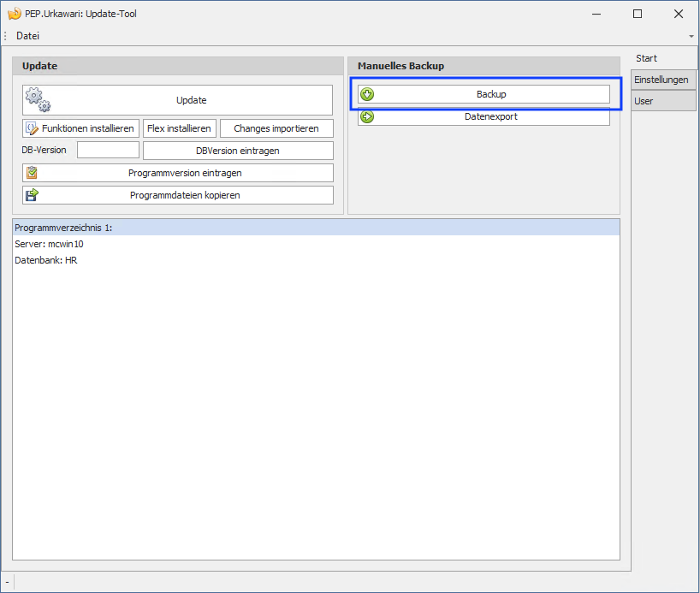The height and width of the screenshot is (593, 700).
Task: Click the green Datenexport arrow icon
Action: point(367,116)
